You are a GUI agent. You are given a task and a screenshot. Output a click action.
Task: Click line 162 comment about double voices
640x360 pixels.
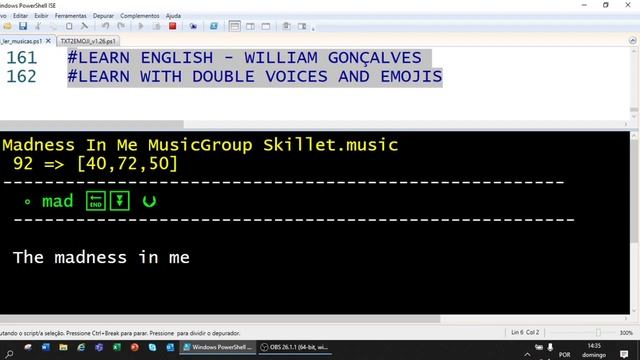coord(255,76)
